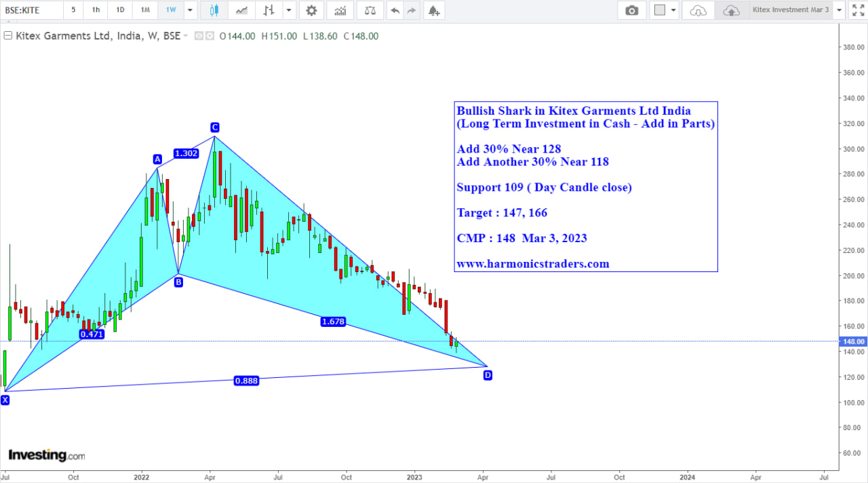Viewport: 868px width, 483px height.
Task: Select the bar chart style icon
Action: pos(269,10)
